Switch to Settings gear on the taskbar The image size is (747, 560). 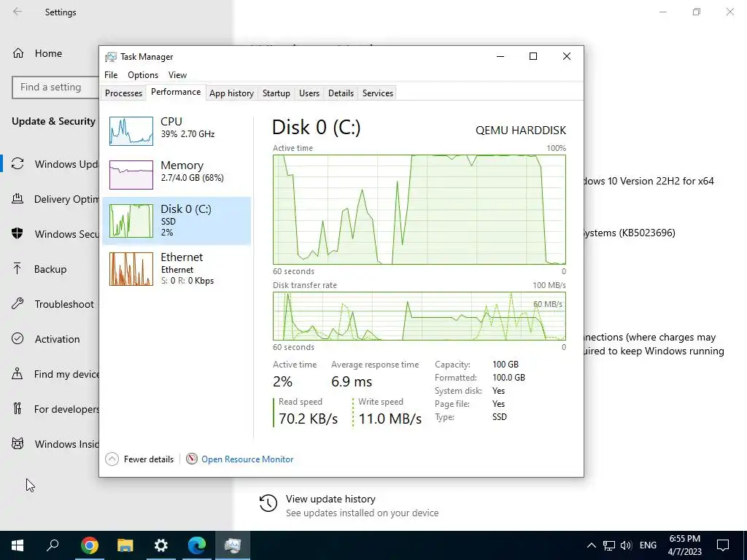pos(161,545)
